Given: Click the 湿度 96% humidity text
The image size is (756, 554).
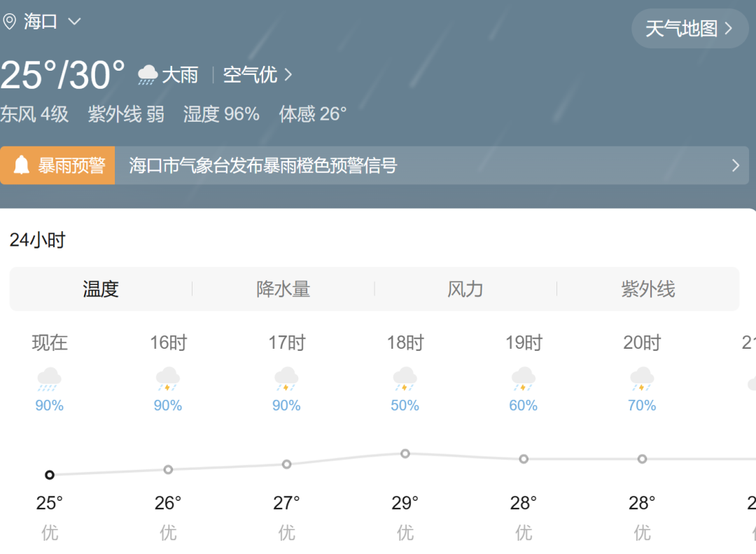Looking at the screenshot, I should click(221, 114).
